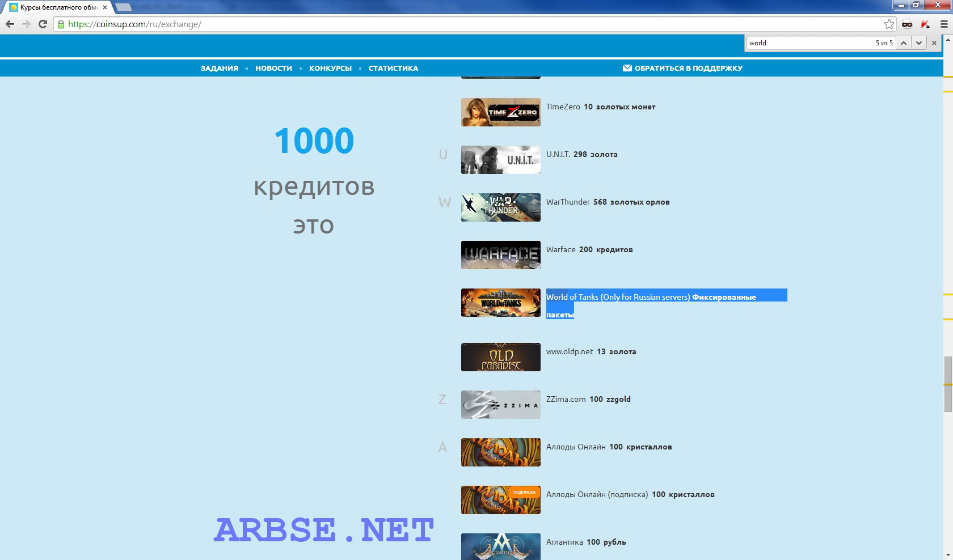Click ZZima.com 100 zzgold text
This screenshot has height=560, width=953.
pyautogui.click(x=588, y=399)
